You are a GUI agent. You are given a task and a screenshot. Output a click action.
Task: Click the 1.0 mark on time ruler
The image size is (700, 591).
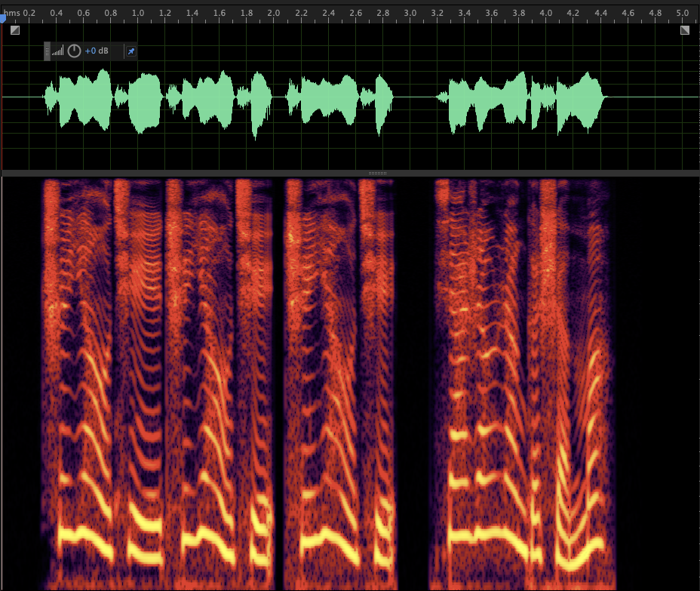tap(138, 13)
